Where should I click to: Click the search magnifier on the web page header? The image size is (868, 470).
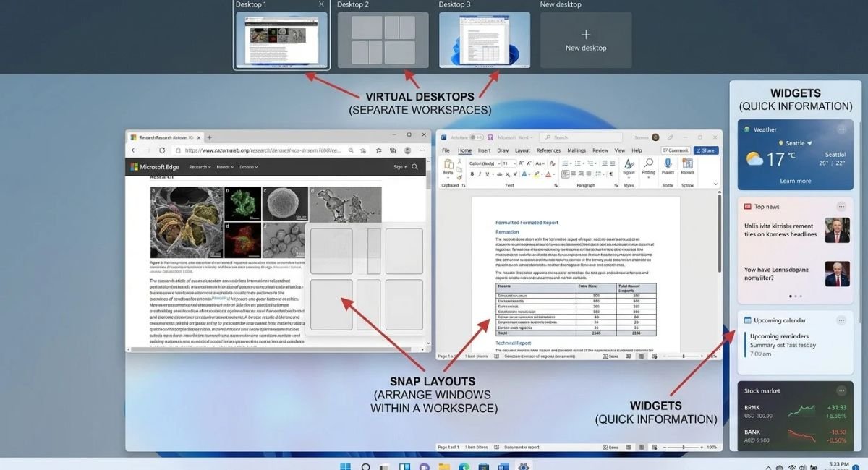pyautogui.click(x=414, y=167)
